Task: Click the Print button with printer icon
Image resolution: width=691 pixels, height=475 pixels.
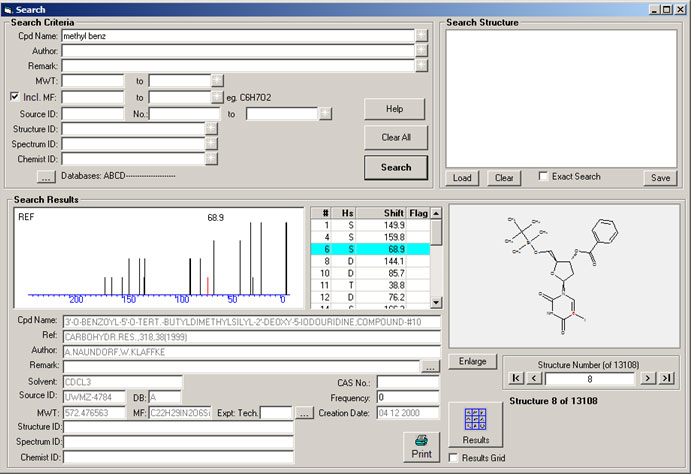Action: click(x=421, y=446)
